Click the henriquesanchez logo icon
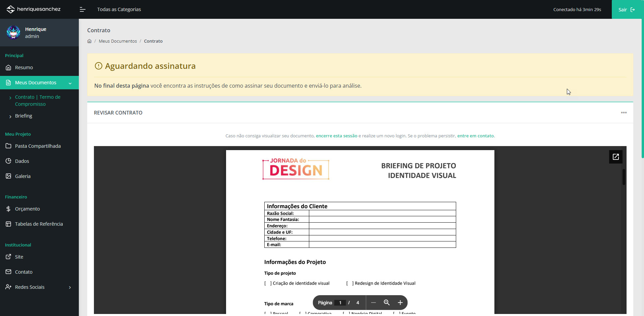Screen dimensions: 644x316 (x=11, y=9)
